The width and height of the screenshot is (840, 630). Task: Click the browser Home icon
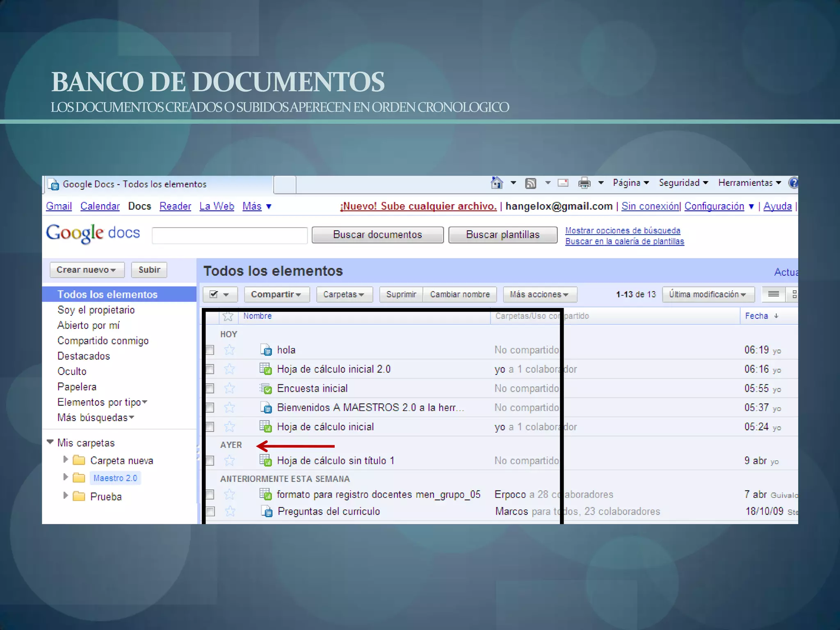(497, 183)
